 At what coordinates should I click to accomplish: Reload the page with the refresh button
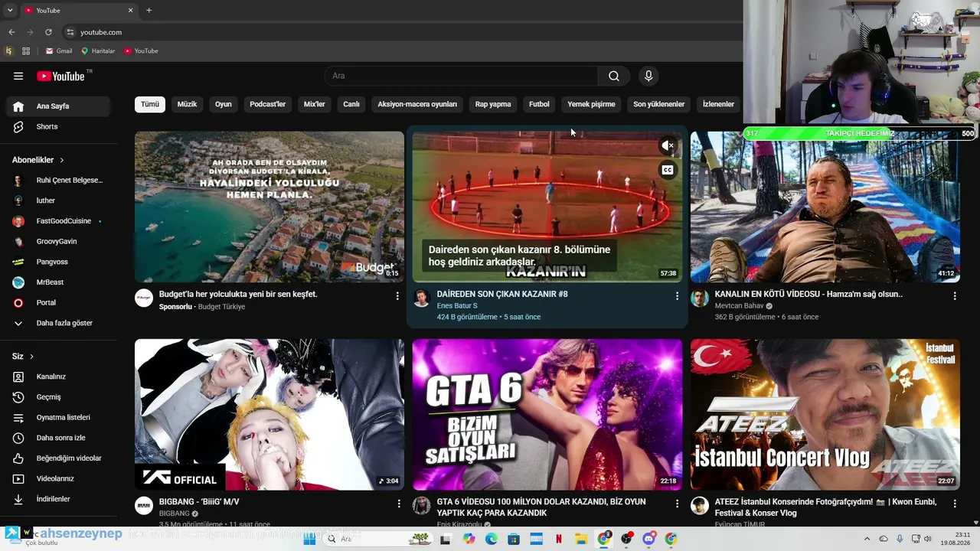[x=48, y=32]
